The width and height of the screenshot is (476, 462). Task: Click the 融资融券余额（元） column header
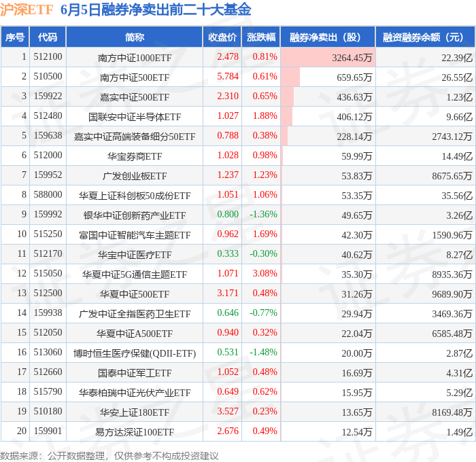click(x=425, y=37)
